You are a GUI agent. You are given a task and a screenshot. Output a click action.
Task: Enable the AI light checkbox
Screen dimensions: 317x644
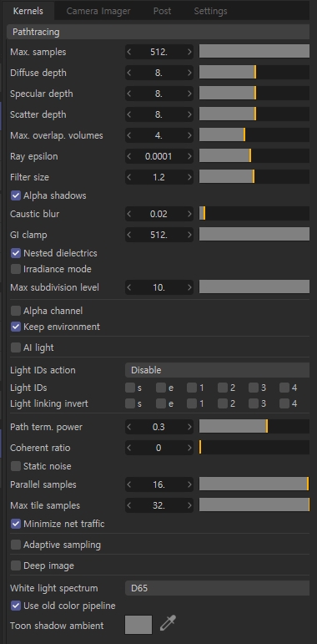[x=16, y=347]
